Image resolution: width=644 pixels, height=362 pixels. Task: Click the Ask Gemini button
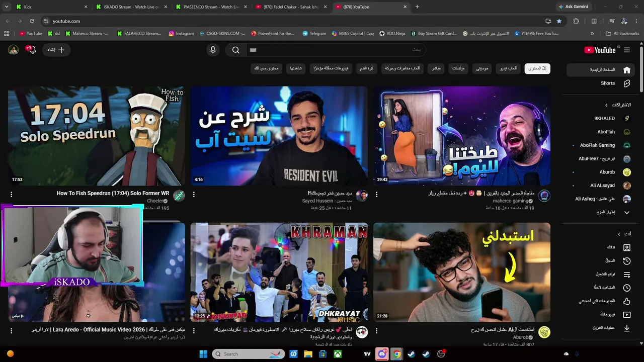[x=573, y=7]
